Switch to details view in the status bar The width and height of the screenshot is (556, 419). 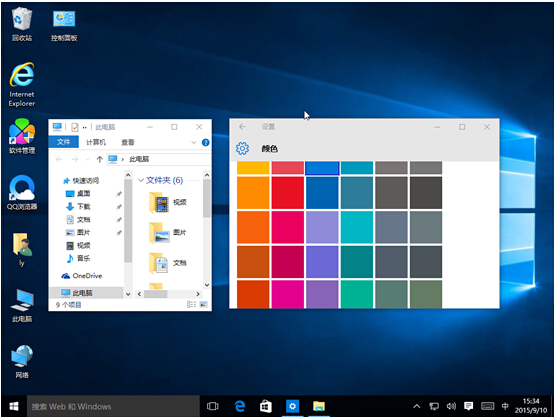click(191, 305)
